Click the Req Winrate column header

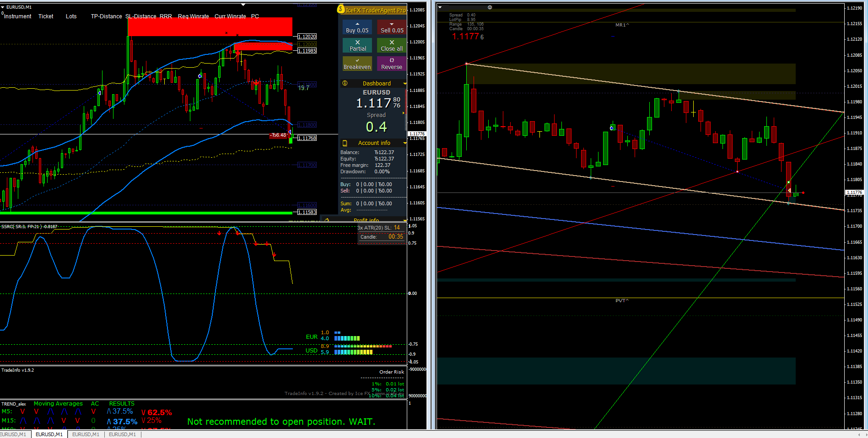point(194,16)
